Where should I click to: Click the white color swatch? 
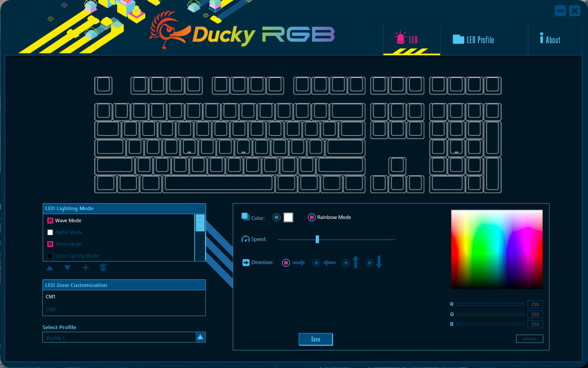[288, 217]
